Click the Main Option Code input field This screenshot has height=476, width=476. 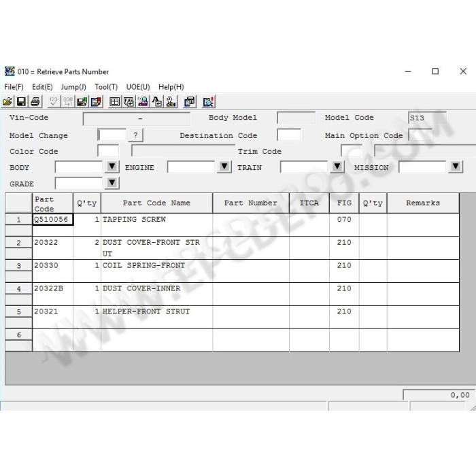[420, 135]
